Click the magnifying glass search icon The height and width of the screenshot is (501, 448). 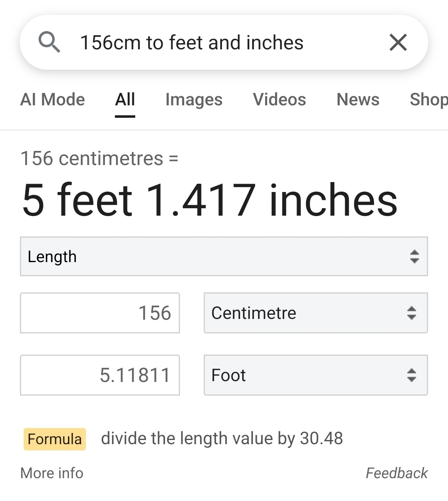click(x=49, y=42)
